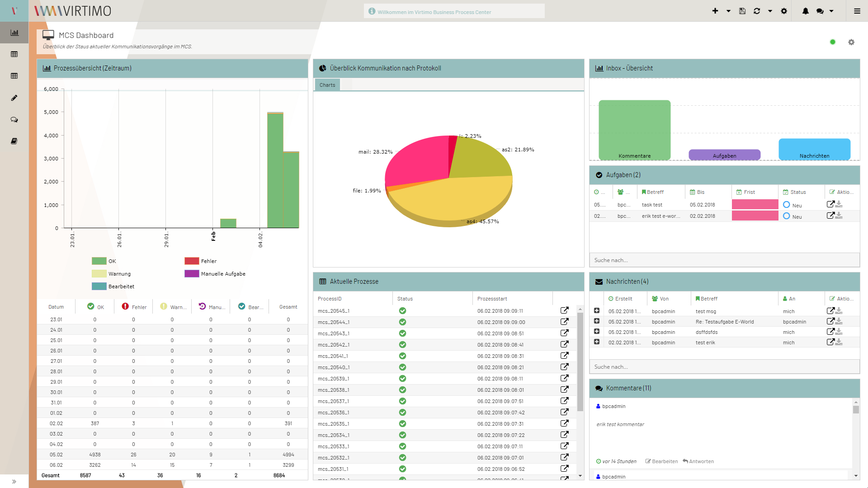The image size is (868, 488).
Task: Click Kommentare scrollbar down arrow
Action: [x=856, y=476]
